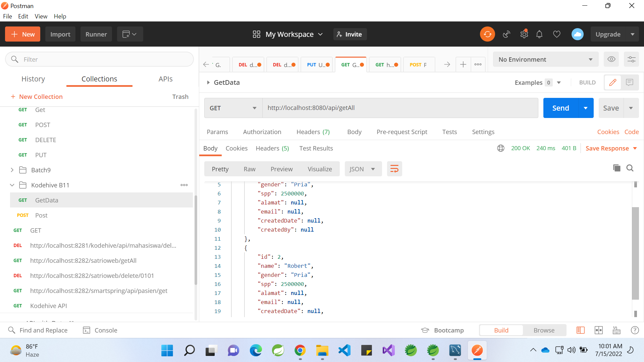This screenshot has height=362, width=644.
Task: Create a New Collection
Action: click(37, 97)
